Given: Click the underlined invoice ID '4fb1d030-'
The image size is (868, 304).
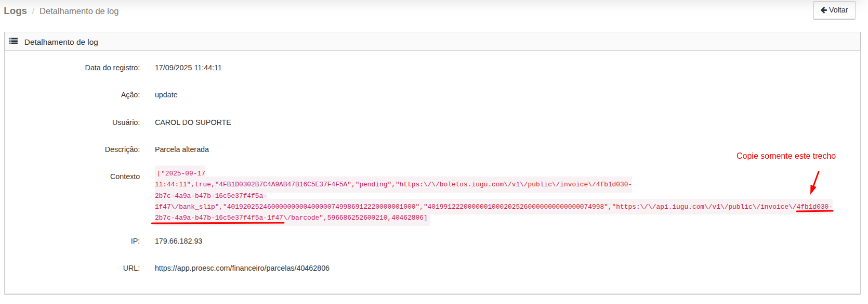Looking at the screenshot, I should click(814, 207).
